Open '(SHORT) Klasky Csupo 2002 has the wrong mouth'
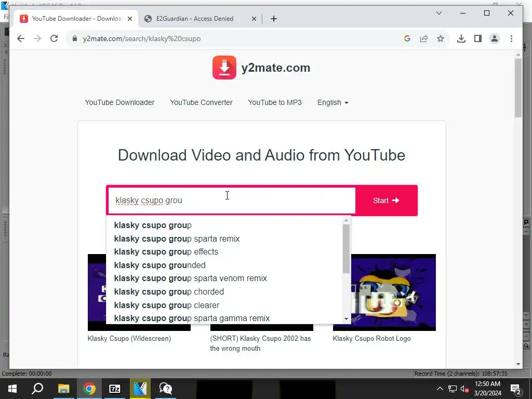The width and height of the screenshot is (532, 399). [260, 343]
